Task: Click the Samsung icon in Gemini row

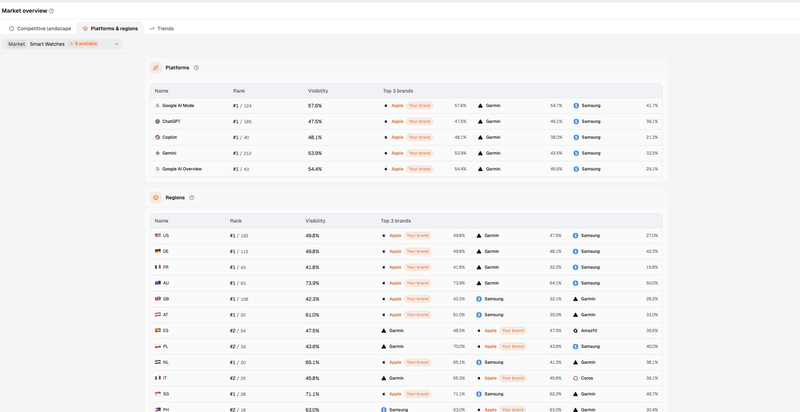Action: coord(576,153)
